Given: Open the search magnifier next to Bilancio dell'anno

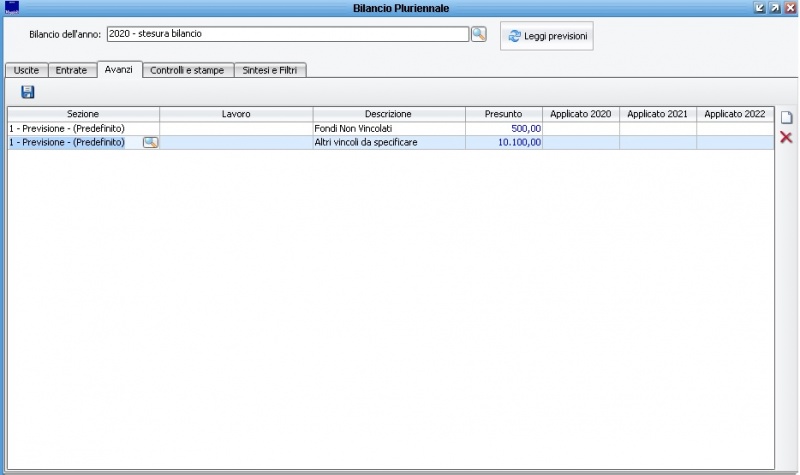Looking at the screenshot, I should tap(479, 34).
